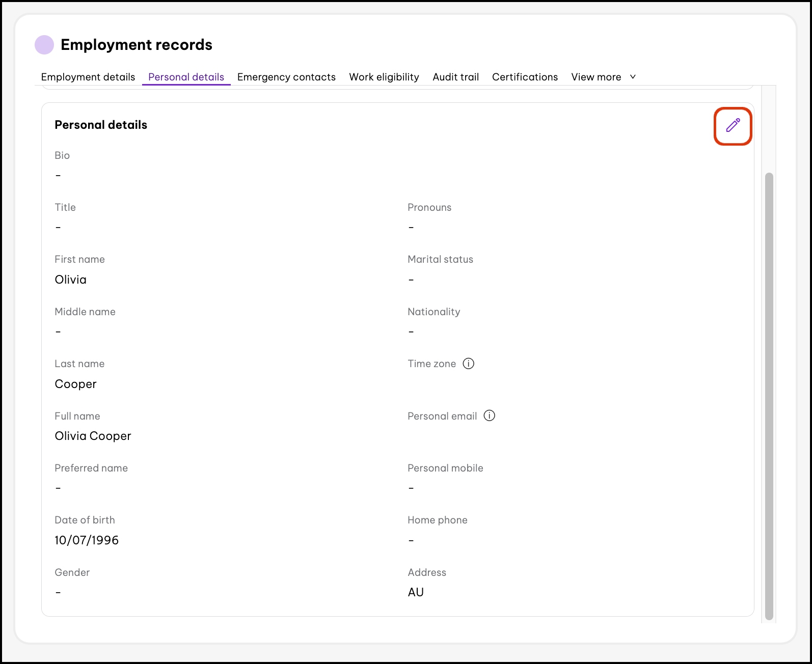The height and width of the screenshot is (664, 812).
Task: Click the full name value Olivia Cooper
Action: pos(93,436)
